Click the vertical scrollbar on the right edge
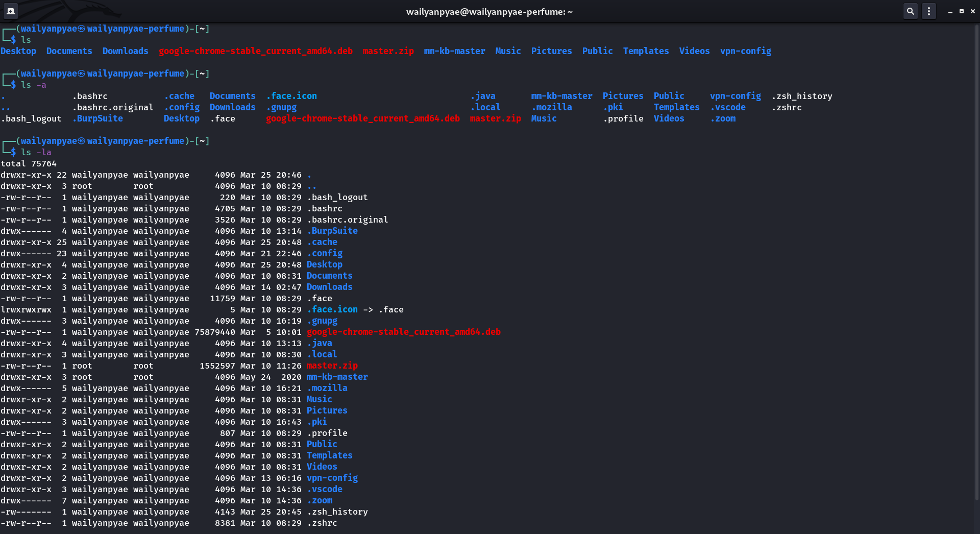The width and height of the screenshot is (980, 534). click(x=976, y=255)
